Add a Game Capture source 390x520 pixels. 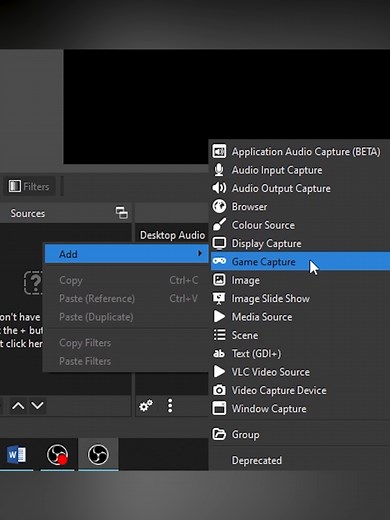click(x=300, y=261)
